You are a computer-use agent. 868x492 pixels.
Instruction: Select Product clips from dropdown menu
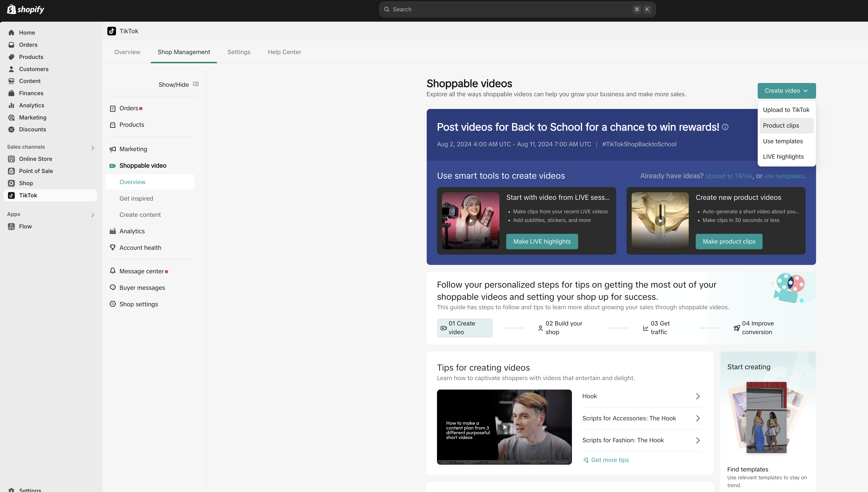click(781, 125)
